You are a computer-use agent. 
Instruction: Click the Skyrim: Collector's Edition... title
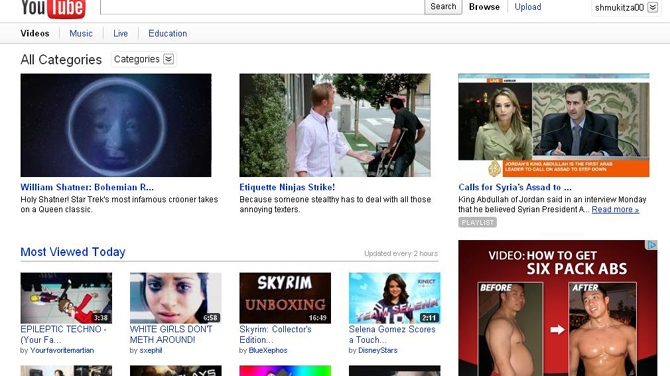pyautogui.click(x=276, y=335)
